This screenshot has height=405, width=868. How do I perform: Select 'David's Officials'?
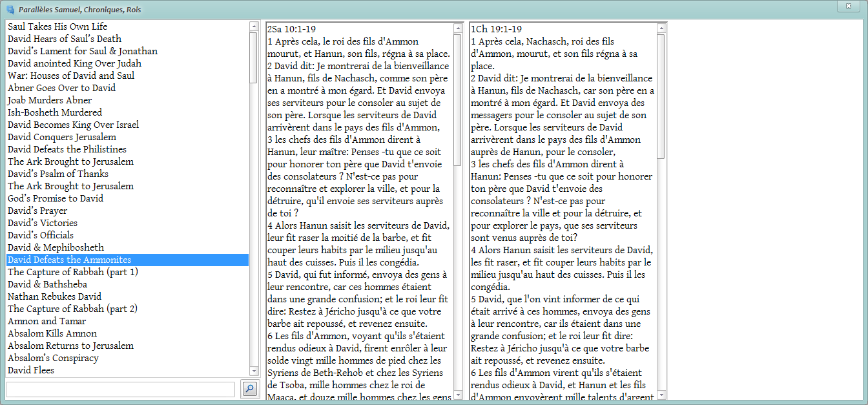point(127,235)
